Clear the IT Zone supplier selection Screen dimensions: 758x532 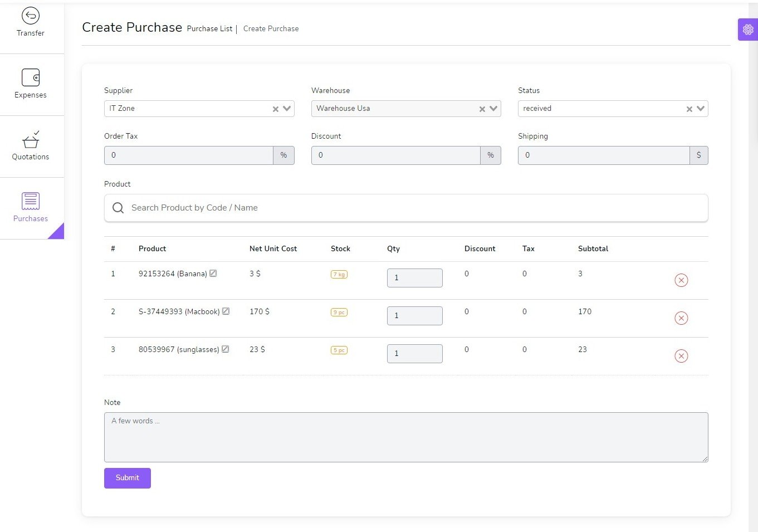pos(275,109)
